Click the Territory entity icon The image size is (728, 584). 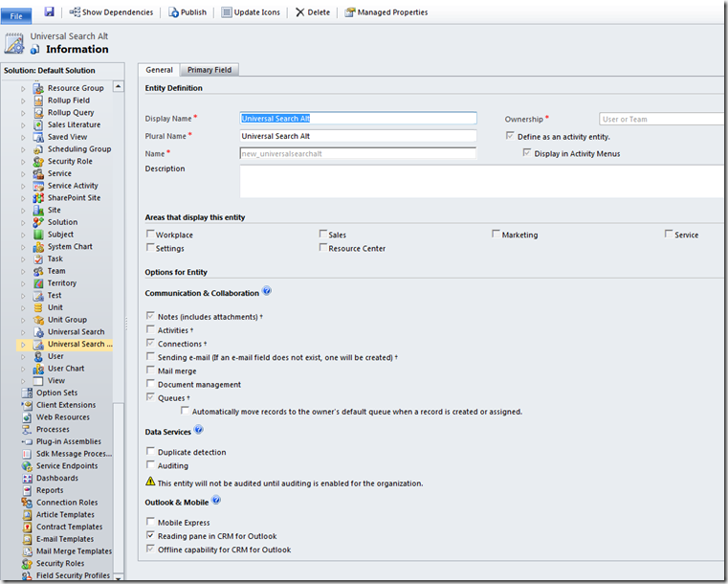pos(38,283)
